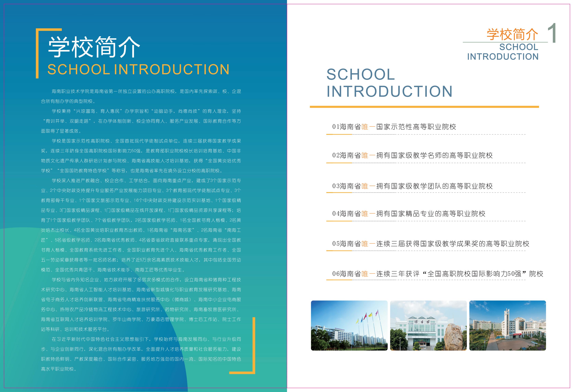Click the final line 高水平职业院校。
The image size is (574, 392).
click(60, 369)
